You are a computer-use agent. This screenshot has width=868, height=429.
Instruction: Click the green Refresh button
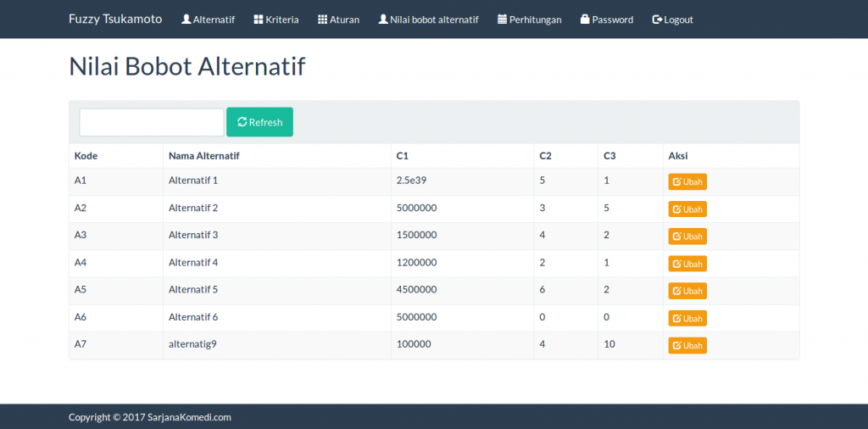tap(259, 122)
